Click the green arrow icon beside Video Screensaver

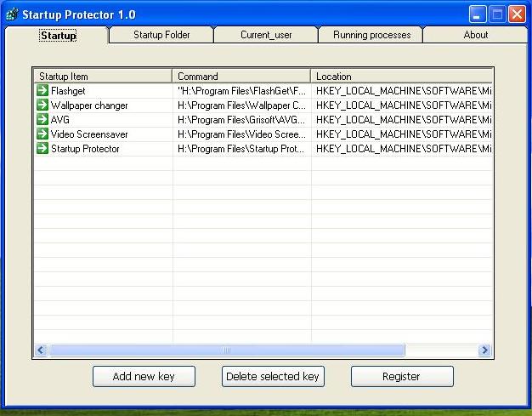pos(42,134)
